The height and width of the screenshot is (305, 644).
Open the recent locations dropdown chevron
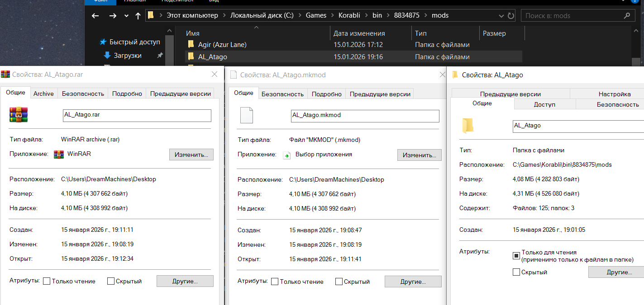(x=126, y=16)
